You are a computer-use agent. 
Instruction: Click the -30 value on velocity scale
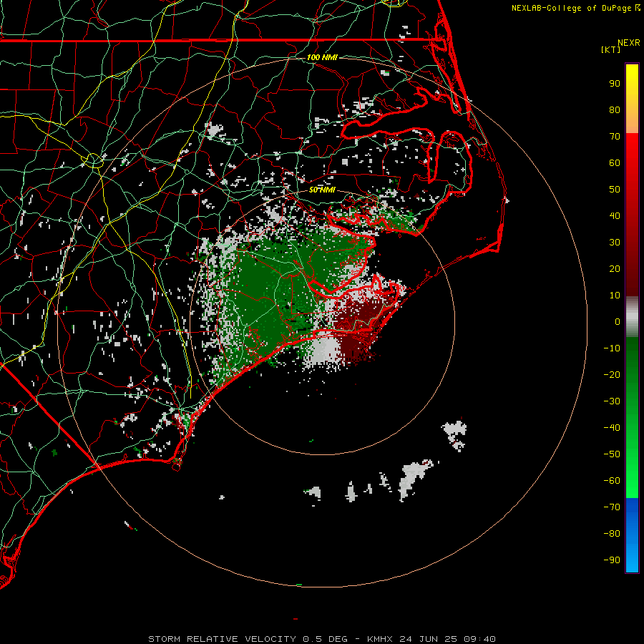(x=612, y=401)
